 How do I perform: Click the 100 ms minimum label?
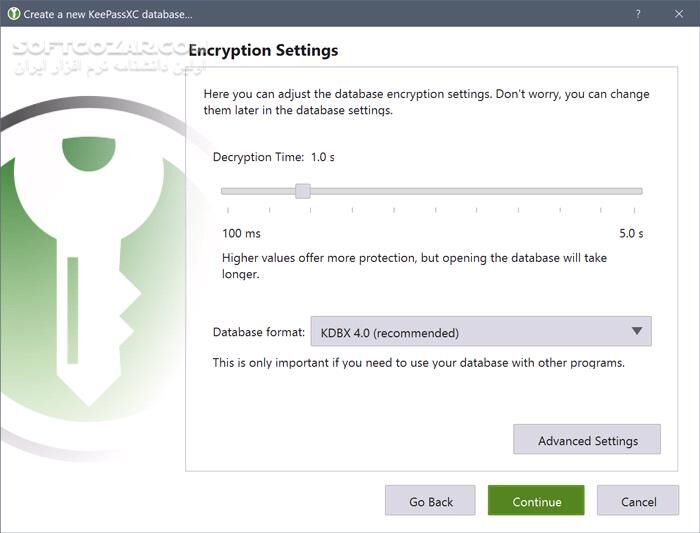241,233
